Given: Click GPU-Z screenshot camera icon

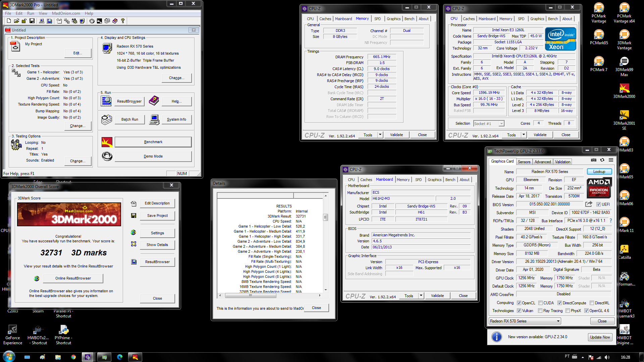Looking at the screenshot, I should [593, 160].
